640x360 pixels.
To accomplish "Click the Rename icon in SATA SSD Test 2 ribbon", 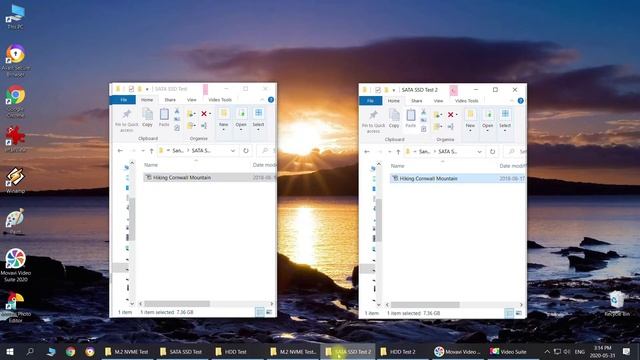I will pyautogui.click(x=451, y=127).
